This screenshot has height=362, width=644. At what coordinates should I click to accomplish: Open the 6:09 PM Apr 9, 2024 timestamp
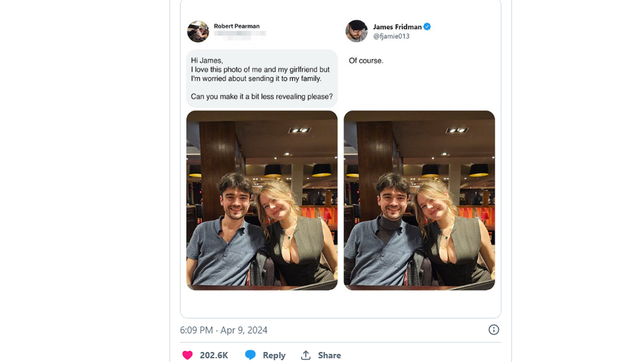(x=223, y=330)
